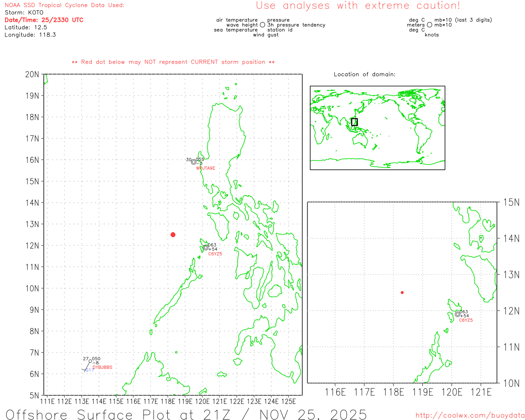Click the black domain box on the world map
The height and width of the screenshot is (420, 525).
(354, 122)
